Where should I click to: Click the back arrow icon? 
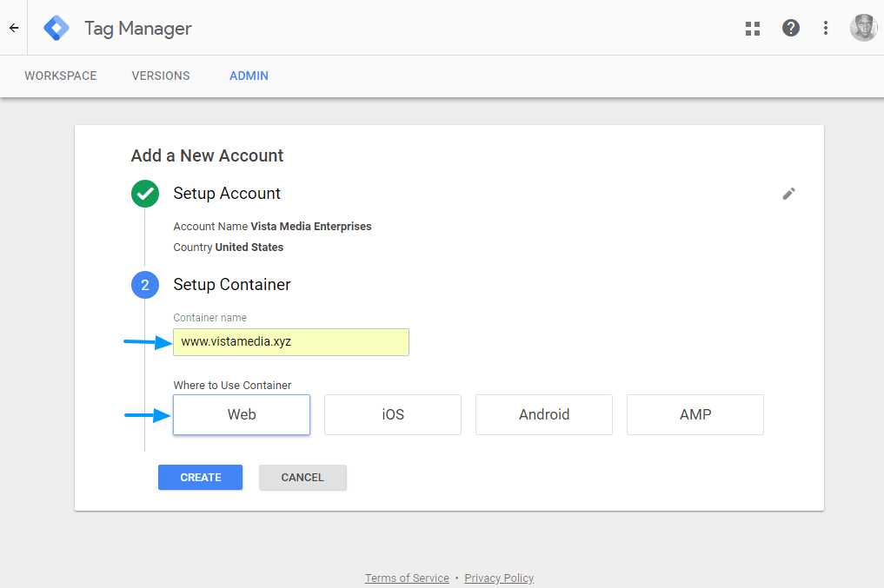pyautogui.click(x=14, y=28)
